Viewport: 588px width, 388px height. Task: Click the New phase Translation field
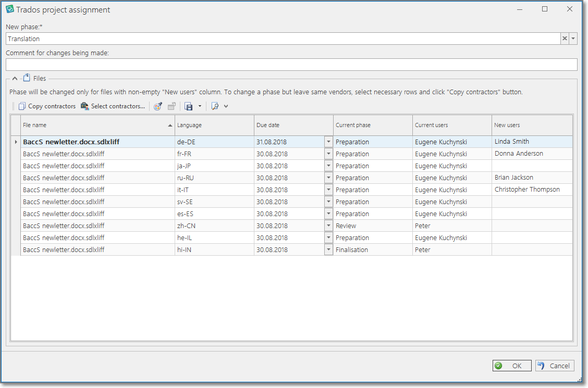pos(283,39)
